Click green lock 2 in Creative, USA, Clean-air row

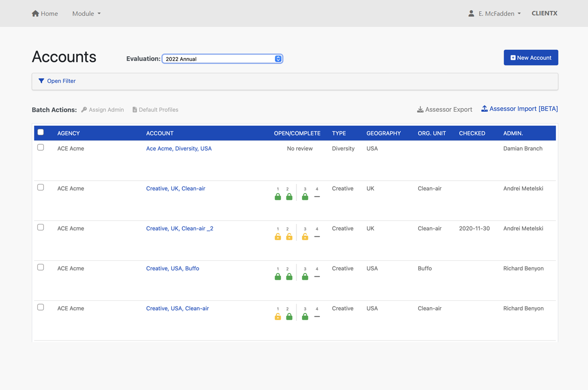(289, 317)
